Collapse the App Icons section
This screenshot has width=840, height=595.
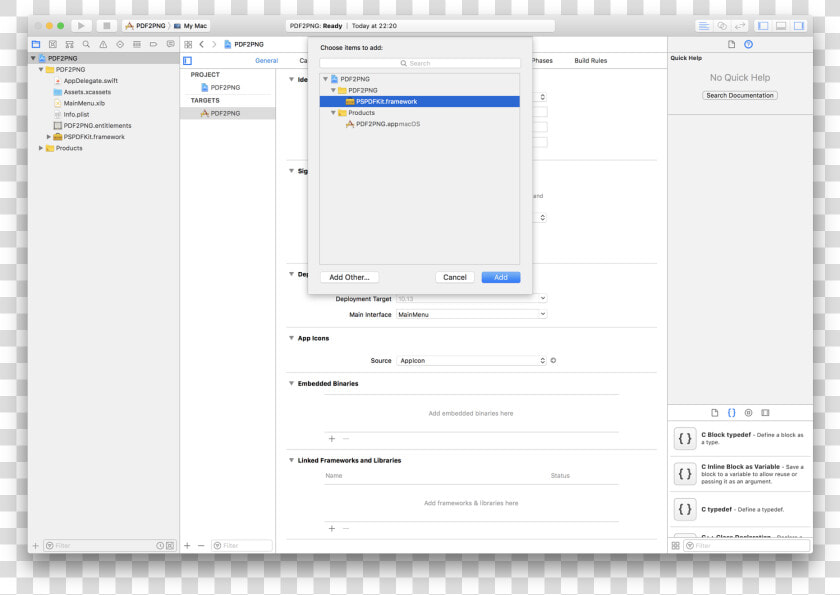point(291,338)
